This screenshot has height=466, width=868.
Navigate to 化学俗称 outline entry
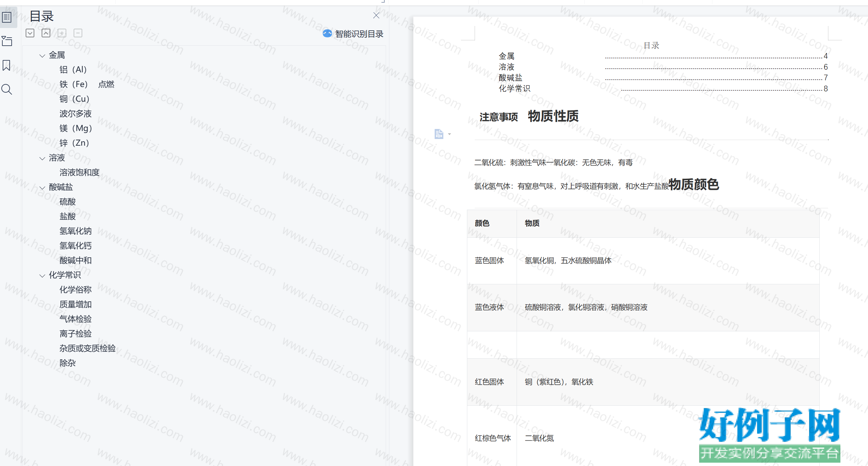click(x=76, y=290)
